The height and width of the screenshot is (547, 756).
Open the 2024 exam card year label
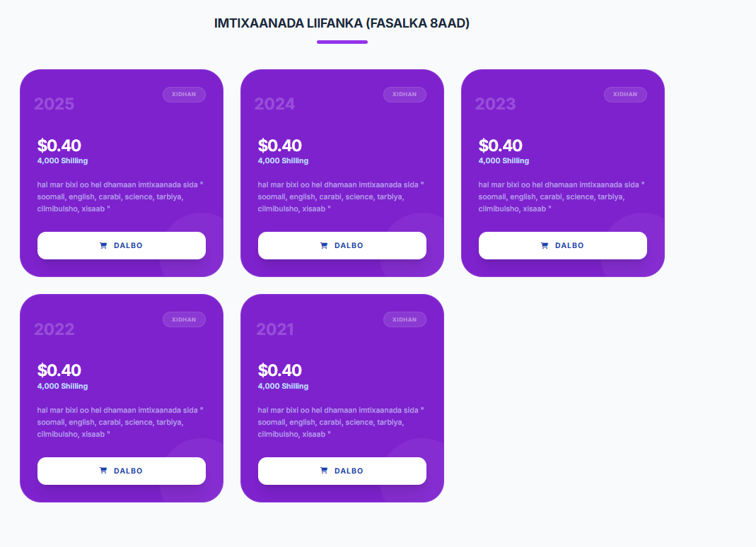[274, 104]
